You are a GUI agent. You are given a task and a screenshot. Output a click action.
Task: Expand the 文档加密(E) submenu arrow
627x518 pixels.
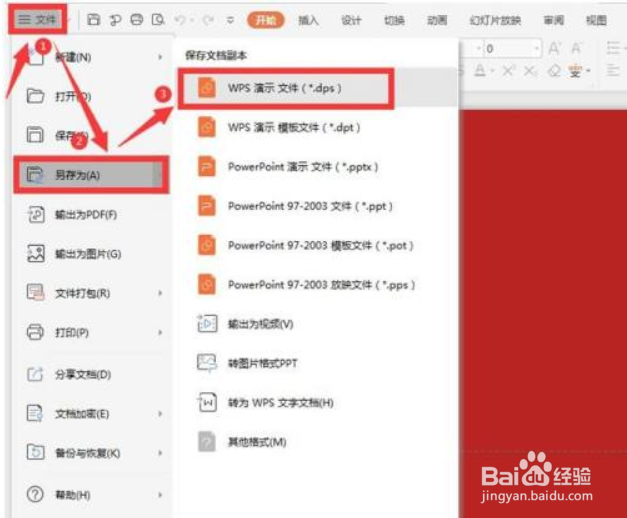pyautogui.click(x=160, y=414)
